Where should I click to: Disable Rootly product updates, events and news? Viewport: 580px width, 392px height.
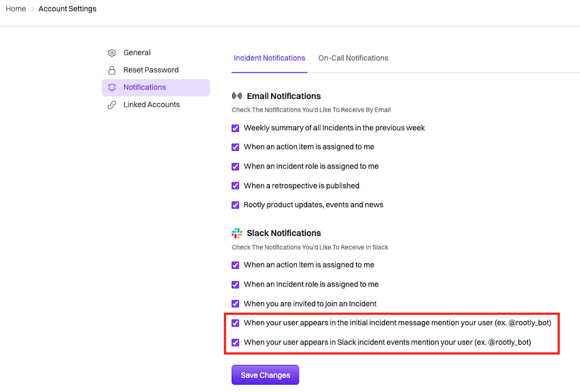click(x=235, y=205)
